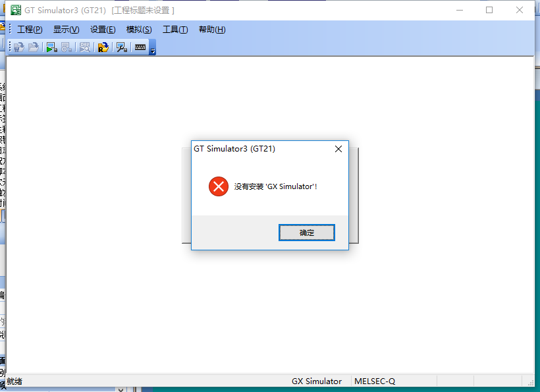
Task: Close the GT Simulator3 error dialog
Action: (x=338, y=149)
